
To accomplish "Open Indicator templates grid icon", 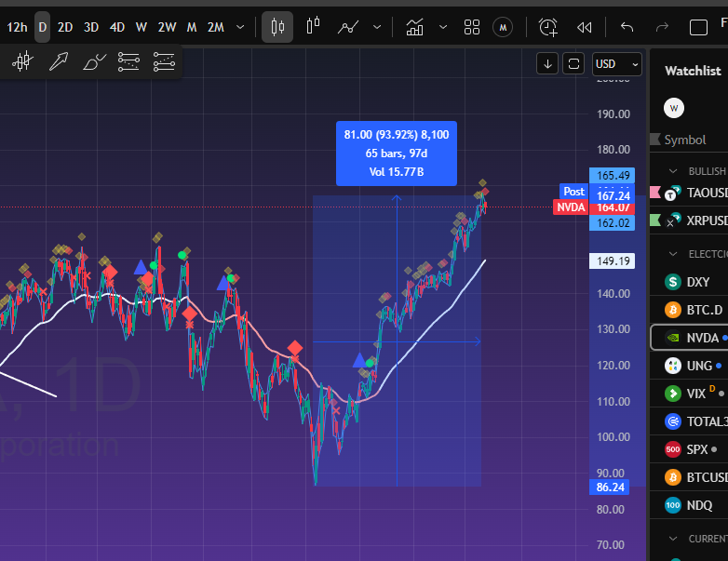I will tap(472, 27).
